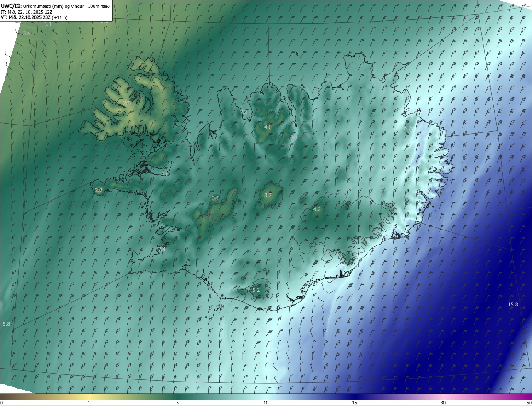The width and height of the screenshot is (532, 406).
Task: Click the colorbar tick label 10
Action: coord(266,403)
